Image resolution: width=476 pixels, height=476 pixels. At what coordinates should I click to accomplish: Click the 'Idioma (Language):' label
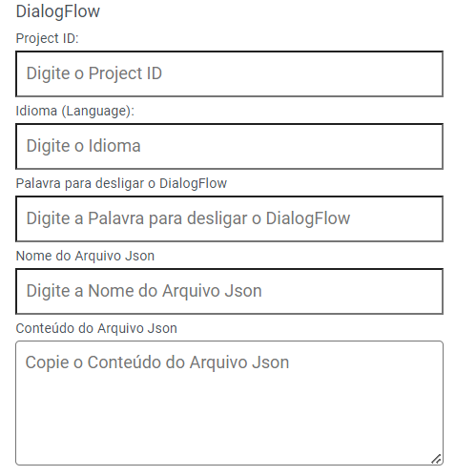(x=75, y=111)
